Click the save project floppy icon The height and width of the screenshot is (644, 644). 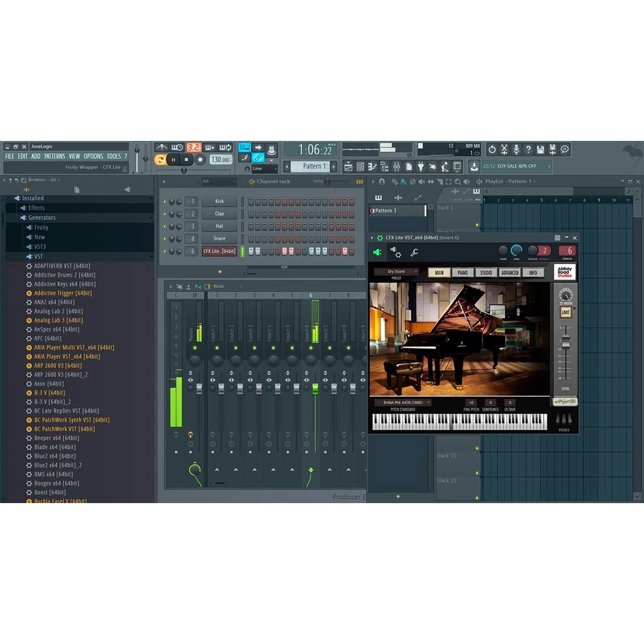click(540, 149)
